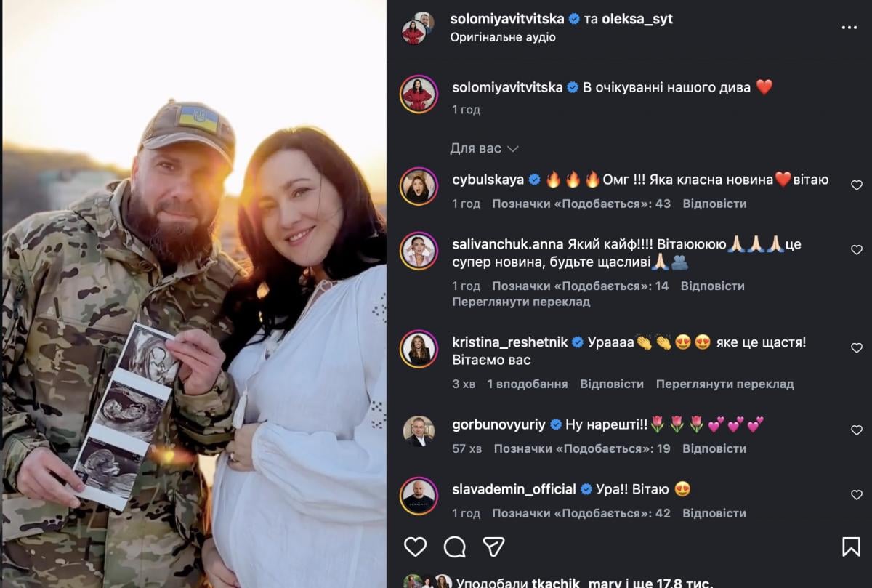Open cybulskaya's profile picture
The width and height of the screenshot is (872, 588).
coord(419,186)
